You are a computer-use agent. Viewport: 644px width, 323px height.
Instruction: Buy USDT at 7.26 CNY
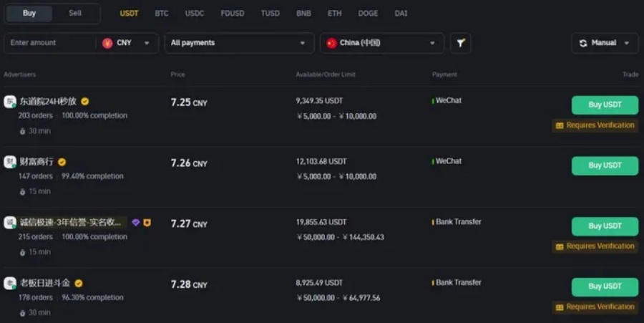point(605,165)
